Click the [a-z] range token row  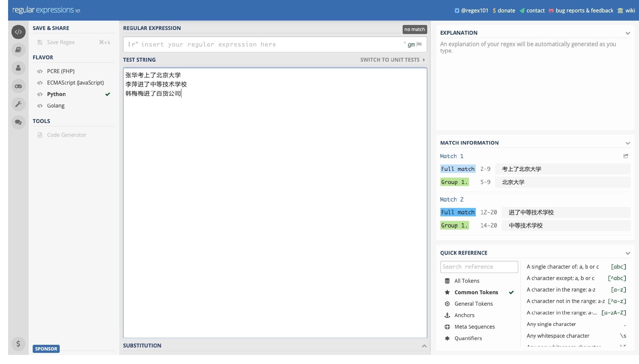point(576,290)
